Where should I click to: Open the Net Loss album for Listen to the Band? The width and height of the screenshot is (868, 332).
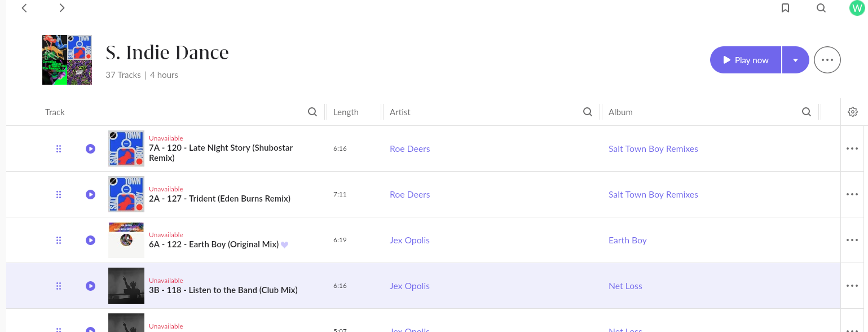click(x=625, y=286)
